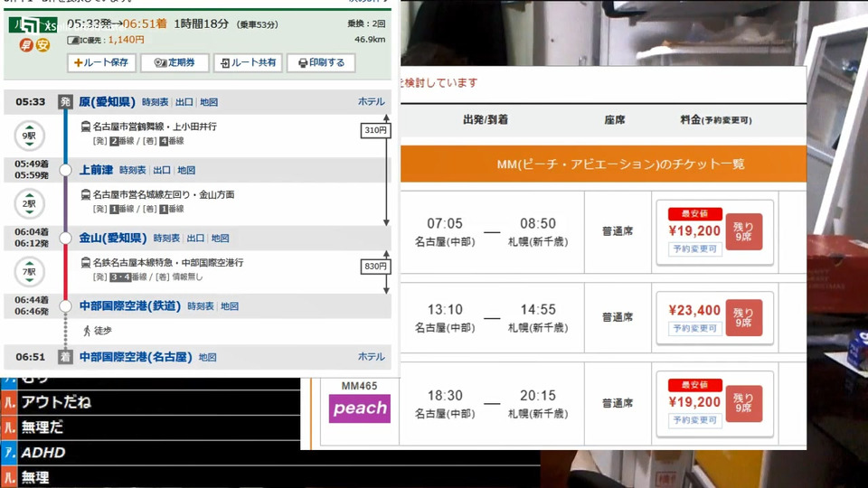
Task: Open 地図 link for 中部国際空港(名古屋)
Action: click(208, 357)
